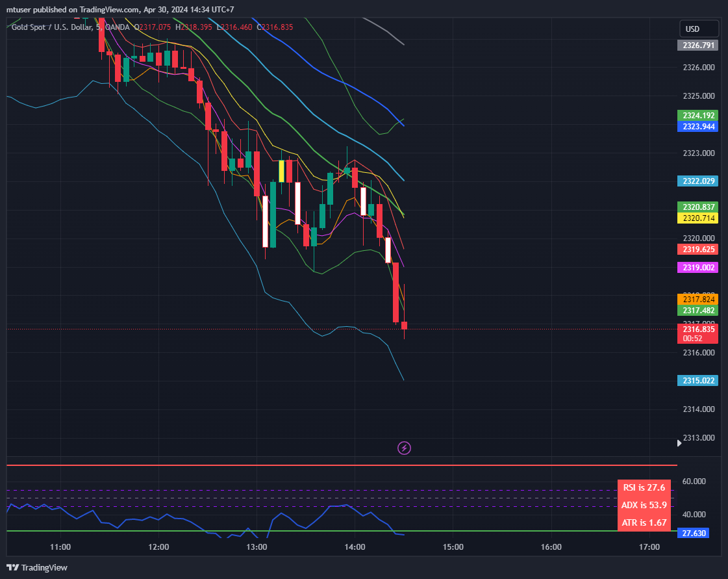Click the magenta 2319.002 price label
Image resolution: width=728 pixels, height=579 pixels.
tap(698, 267)
